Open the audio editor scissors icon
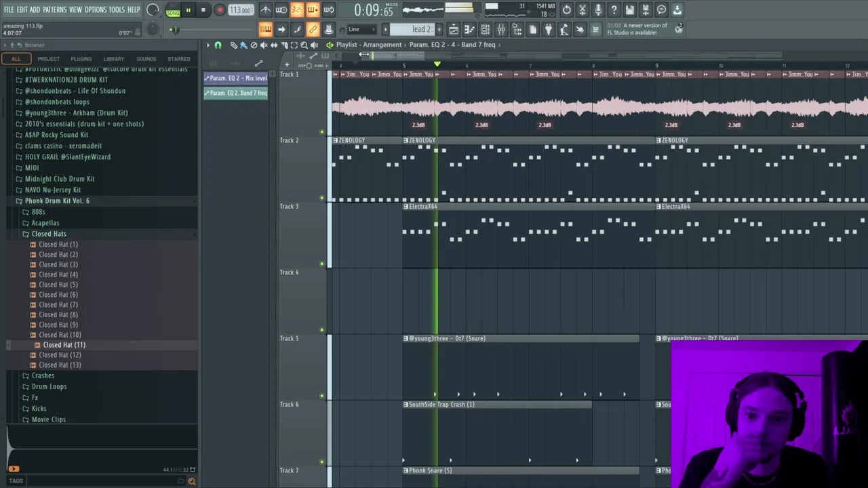Screen dimensions: 868x488 583,10
